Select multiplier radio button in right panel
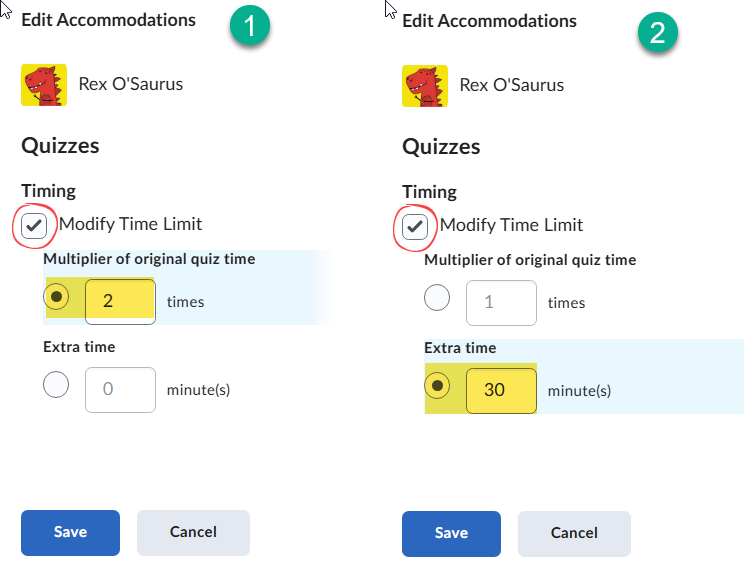The width and height of the screenshot is (744, 573). [438, 298]
